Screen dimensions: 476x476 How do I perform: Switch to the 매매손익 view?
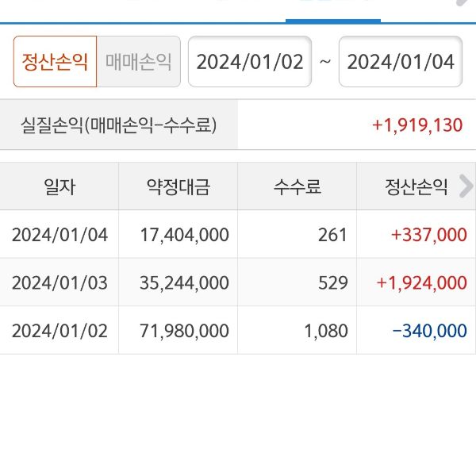pyautogui.click(x=139, y=62)
